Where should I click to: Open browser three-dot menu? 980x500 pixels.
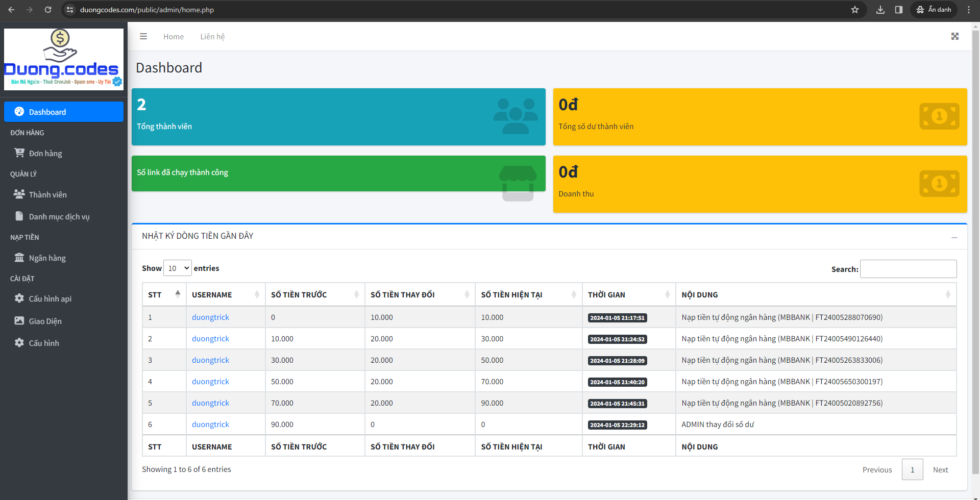coord(968,10)
